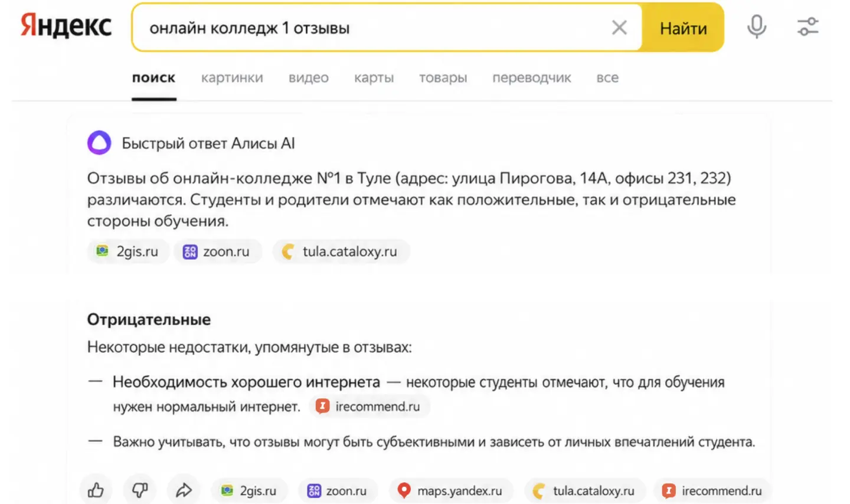Open irecommend.ru source chip after 'нужен нормальный интернет'

pyautogui.click(x=369, y=407)
